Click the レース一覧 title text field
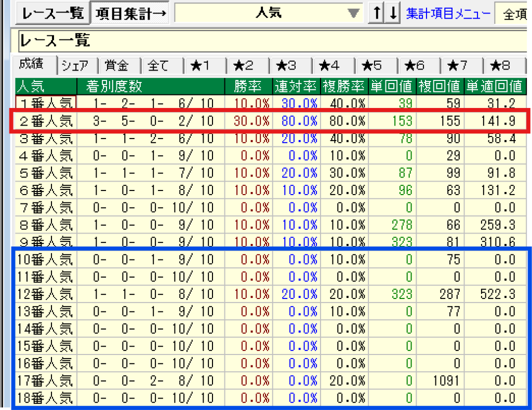The width and height of the screenshot is (532, 410). tap(270, 40)
